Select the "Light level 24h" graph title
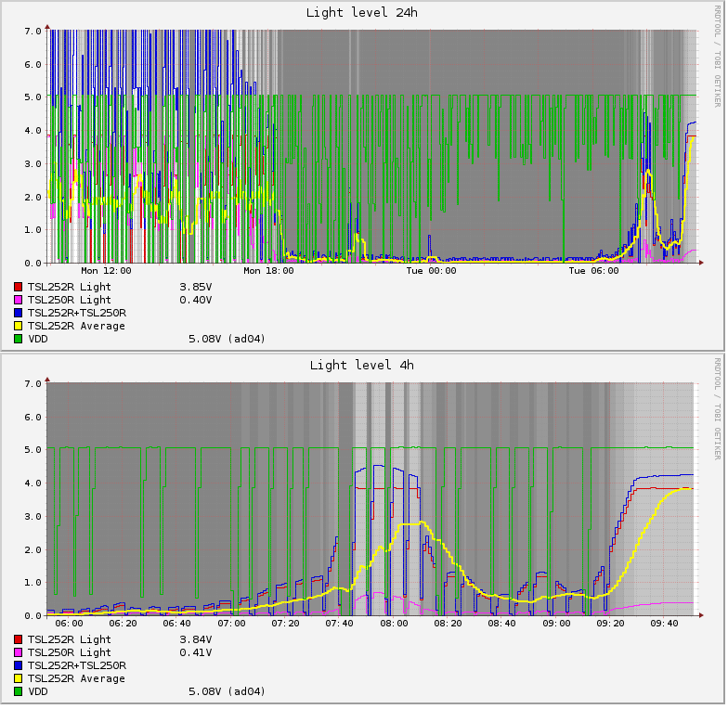This screenshot has width=728, height=709. pyautogui.click(x=362, y=12)
